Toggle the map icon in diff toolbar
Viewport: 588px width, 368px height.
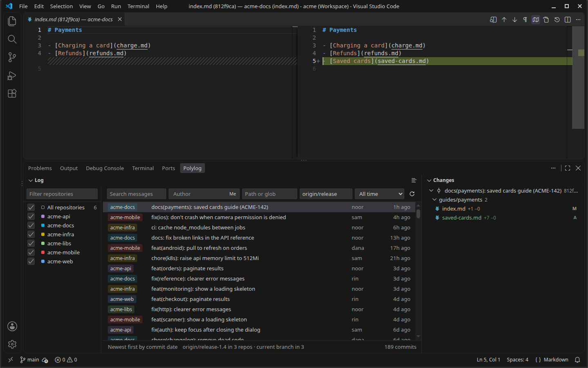(536, 20)
